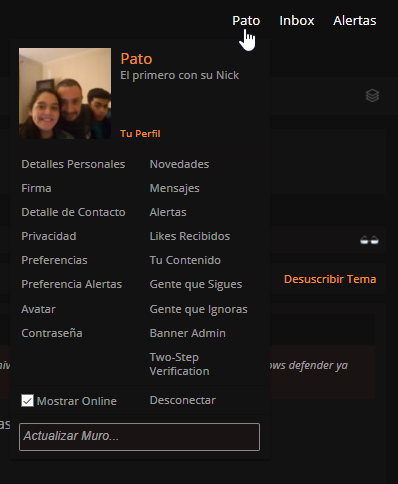Click the Pato profile avatar photo
This screenshot has height=484, width=398.
coord(65,93)
